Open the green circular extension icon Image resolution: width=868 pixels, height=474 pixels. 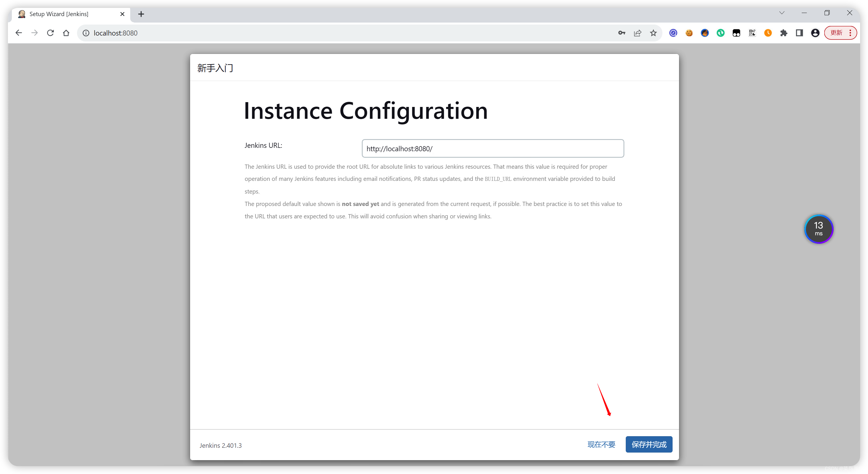coord(721,33)
